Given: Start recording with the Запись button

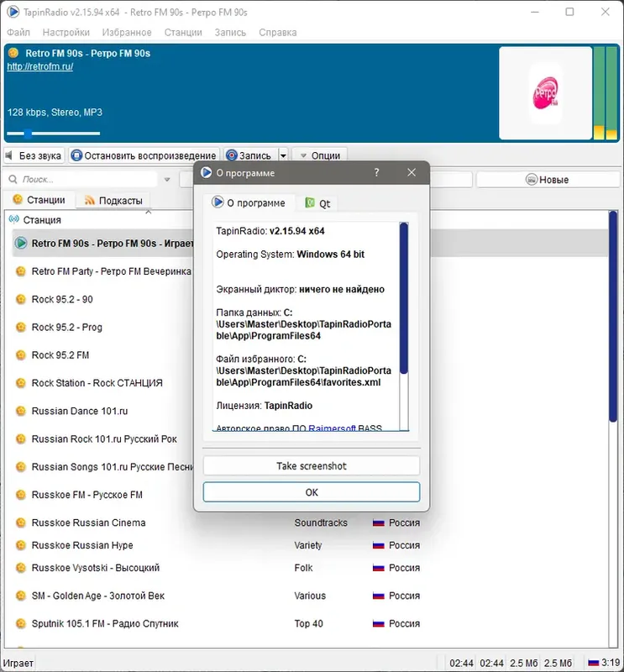Looking at the screenshot, I should [250, 155].
